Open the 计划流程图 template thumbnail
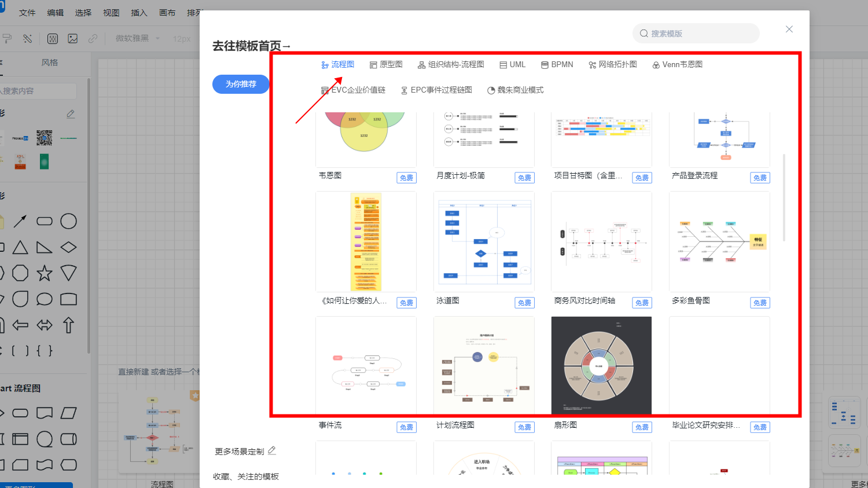The height and width of the screenshot is (488, 868). (484, 366)
